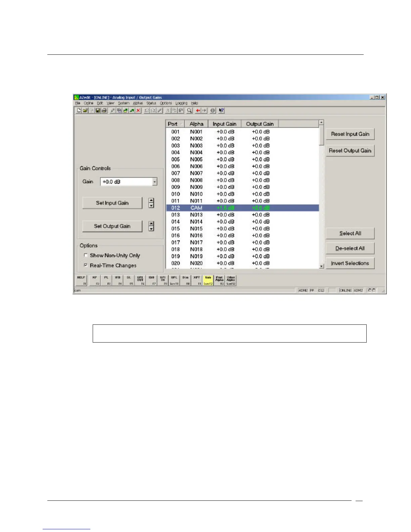
Task: Click the port list scrollbar up arrow
Action: point(321,123)
